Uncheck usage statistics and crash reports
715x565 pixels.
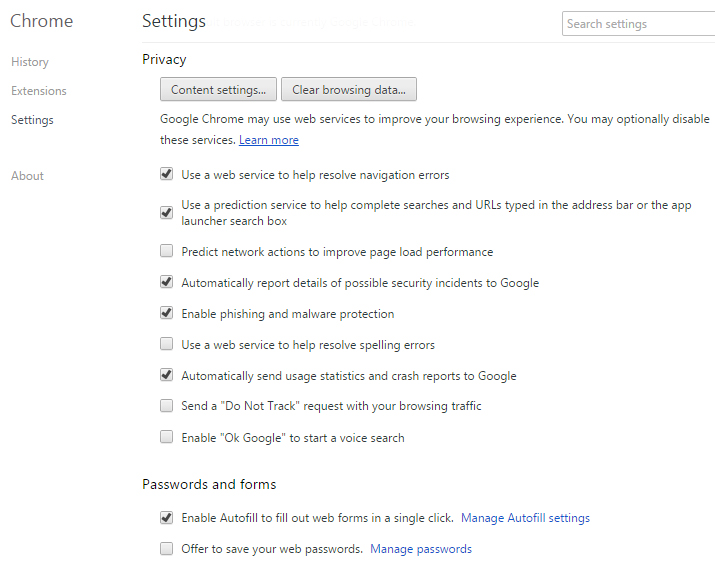coord(166,375)
